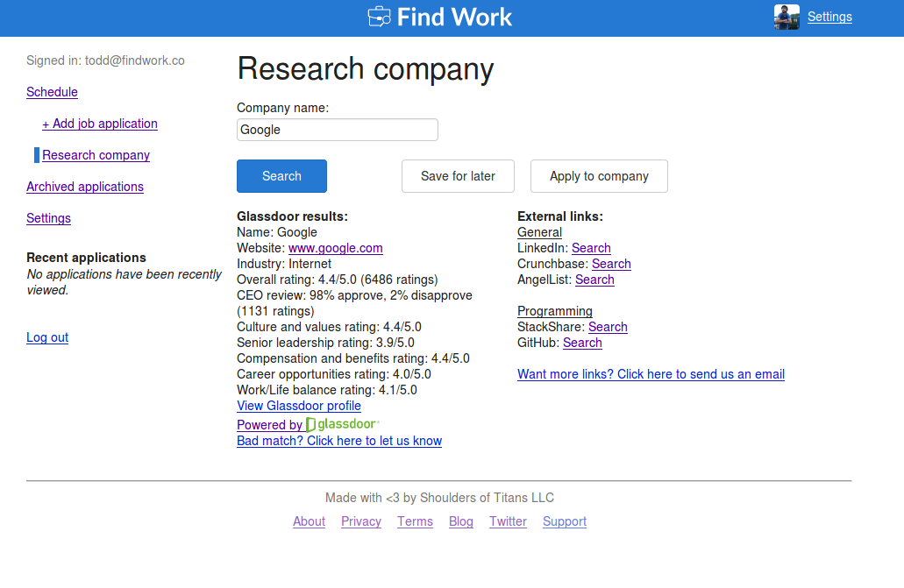904x588 pixels.
Task: Click Save for later button
Action: (x=458, y=176)
